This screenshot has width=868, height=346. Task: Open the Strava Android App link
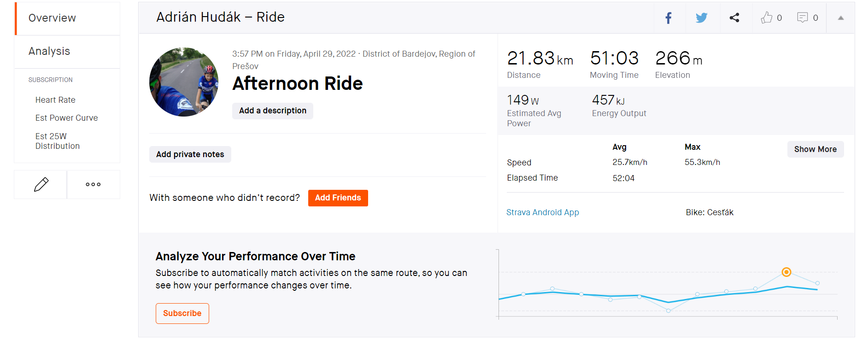tap(542, 212)
